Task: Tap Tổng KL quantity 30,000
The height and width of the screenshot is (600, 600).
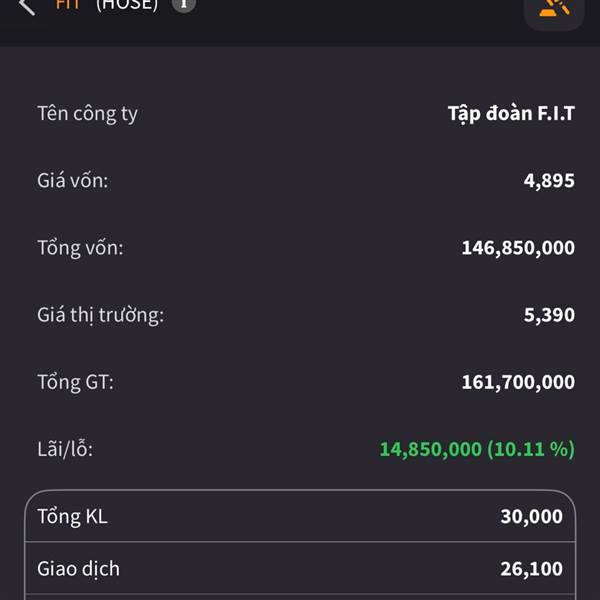Action: point(532,517)
